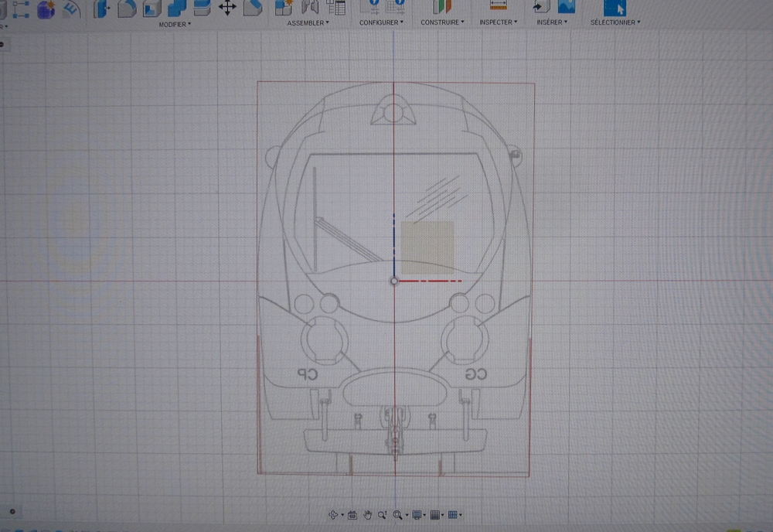Image resolution: width=773 pixels, height=532 pixels.
Task: Select the Zoom magnifier tool
Action: point(382,515)
